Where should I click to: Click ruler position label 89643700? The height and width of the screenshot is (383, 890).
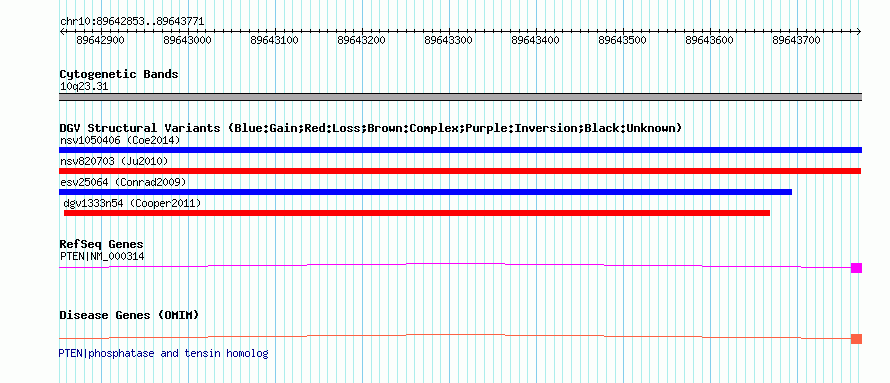click(797, 40)
